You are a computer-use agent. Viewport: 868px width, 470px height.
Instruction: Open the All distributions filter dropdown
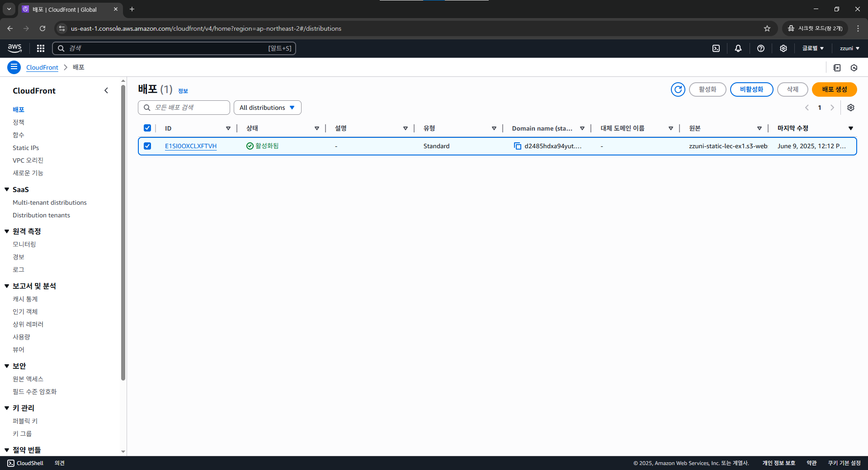267,108
